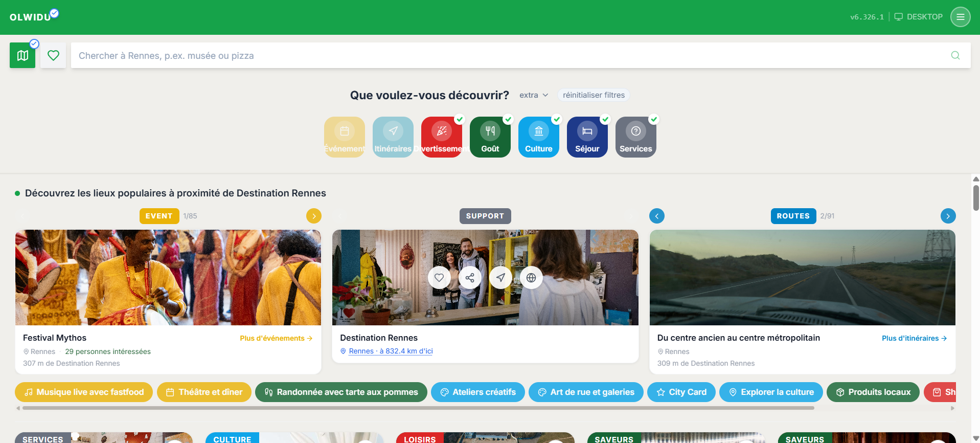980x443 pixels.
Task: Open the hamburger menu in header
Action: coord(960,17)
